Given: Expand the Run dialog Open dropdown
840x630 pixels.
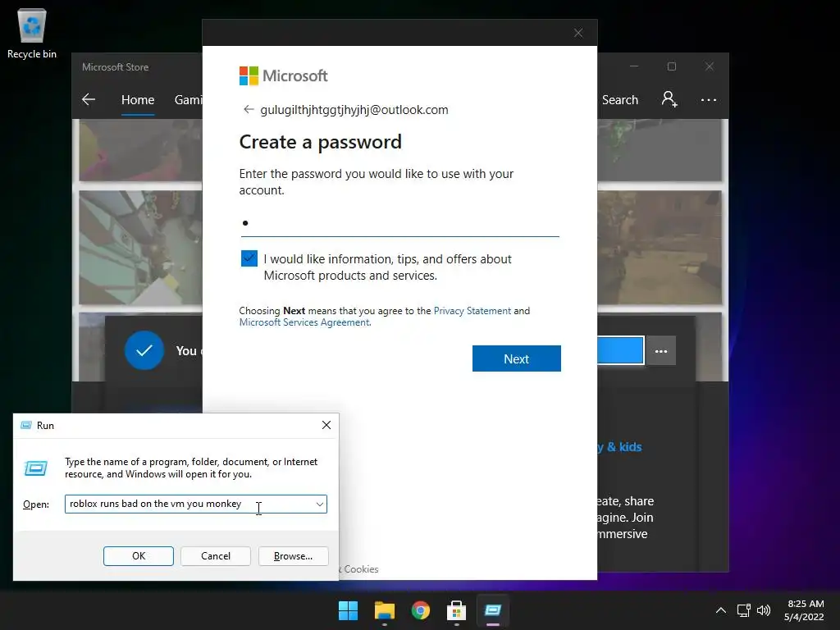Looking at the screenshot, I should point(319,504).
